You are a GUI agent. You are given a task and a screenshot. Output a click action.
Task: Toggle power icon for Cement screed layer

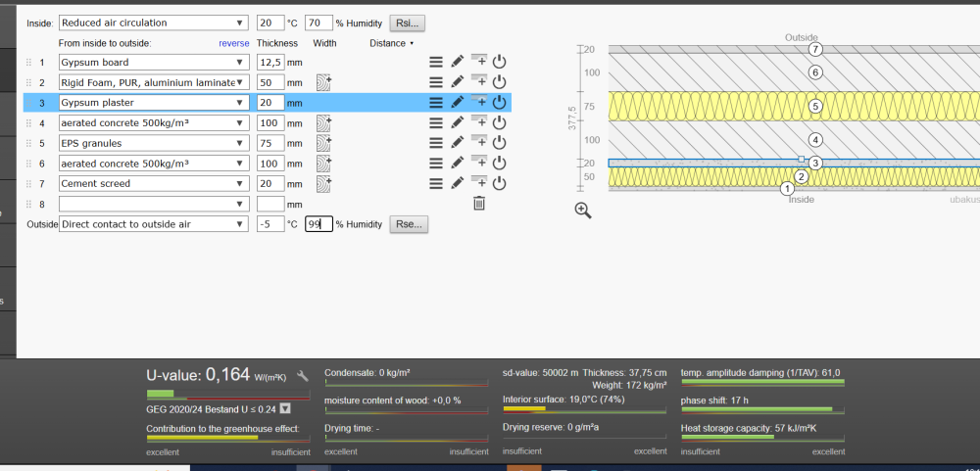point(499,183)
